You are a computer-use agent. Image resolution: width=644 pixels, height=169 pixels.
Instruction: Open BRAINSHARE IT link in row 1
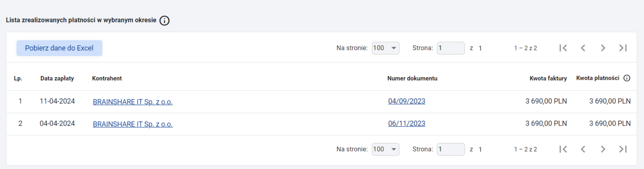point(133,102)
